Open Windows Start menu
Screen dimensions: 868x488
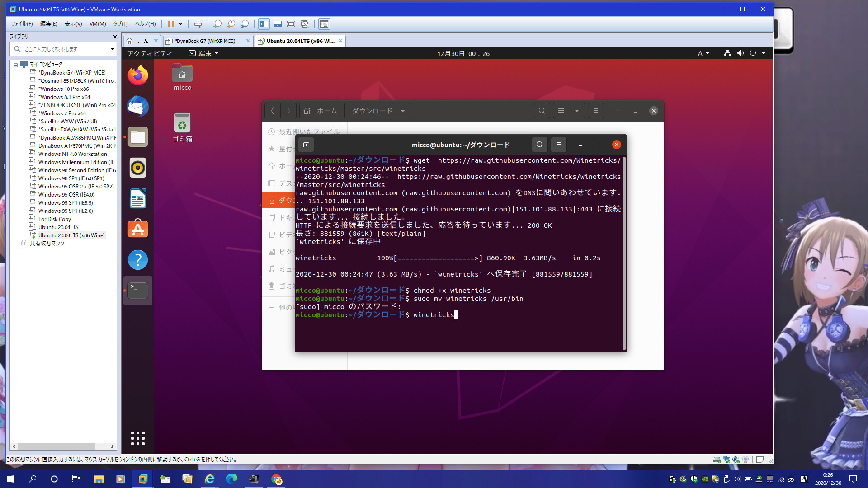tap(11, 479)
